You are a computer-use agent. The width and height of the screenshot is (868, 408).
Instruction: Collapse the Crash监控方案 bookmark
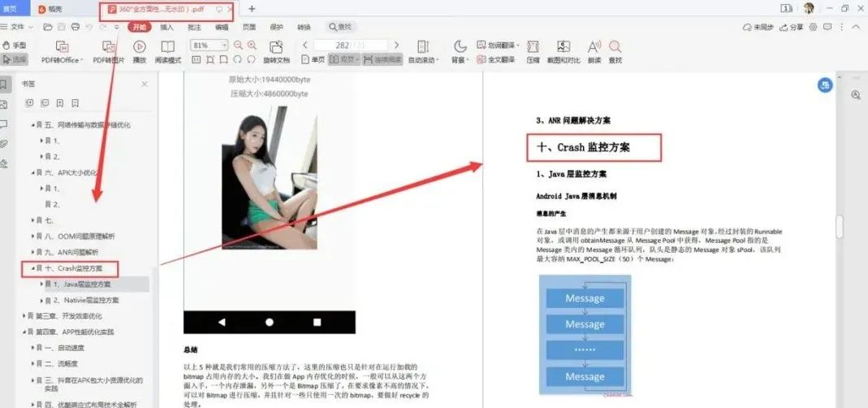[x=32, y=269]
